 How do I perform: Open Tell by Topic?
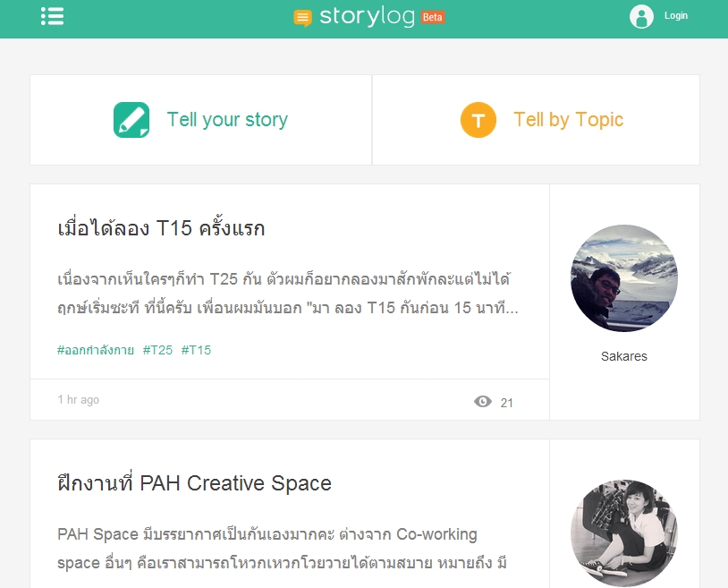coord(568,120)
